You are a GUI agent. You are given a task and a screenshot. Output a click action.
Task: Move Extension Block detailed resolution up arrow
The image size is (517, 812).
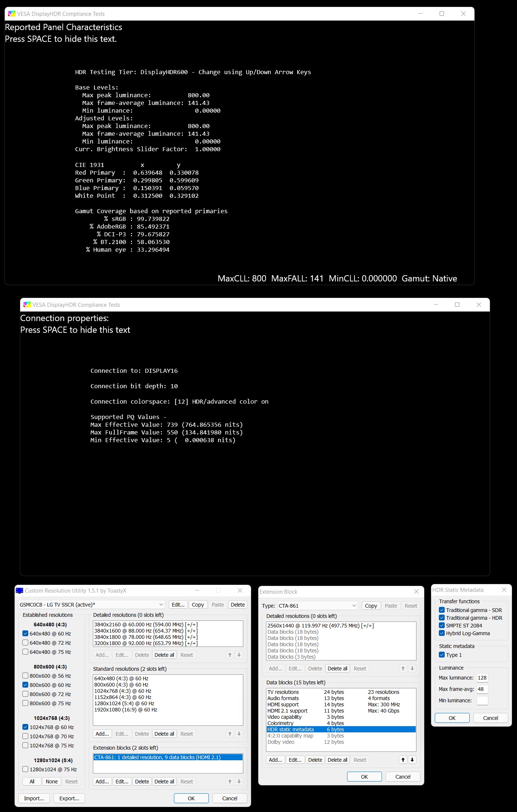(403, 668)
